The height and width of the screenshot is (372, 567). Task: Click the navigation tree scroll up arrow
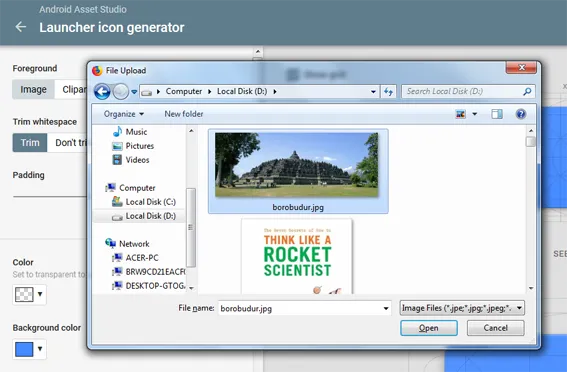(191, 131)
